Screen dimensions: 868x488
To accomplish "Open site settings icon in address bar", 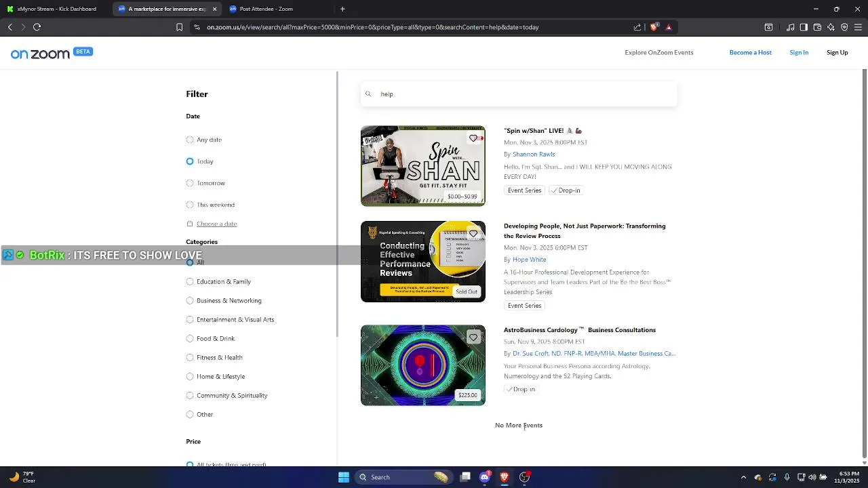I will click(x=197, y=27).
